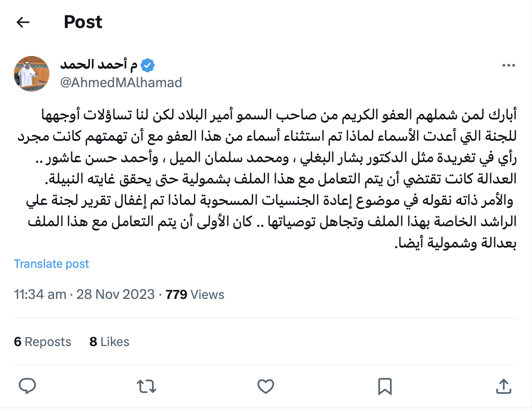The width and height of the screenshot is (532, 411).
Task: Like the post with the heart icon
Action: (x=266, y=386)
